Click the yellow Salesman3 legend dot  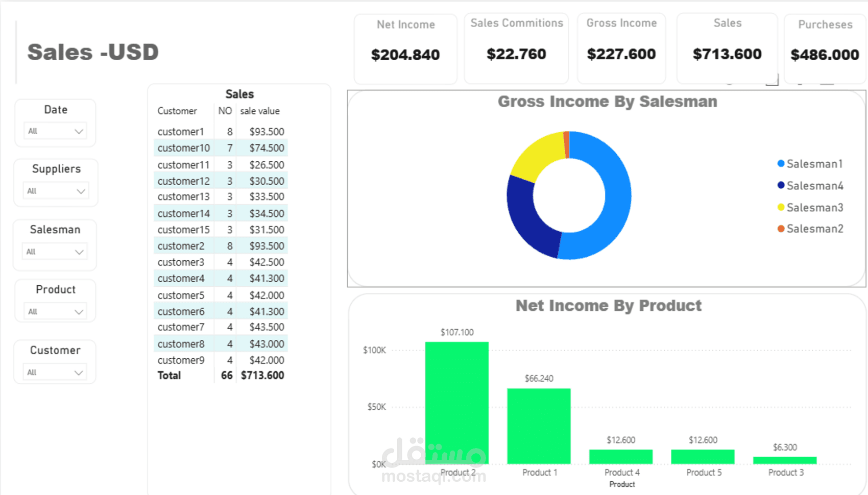[781, 207]
